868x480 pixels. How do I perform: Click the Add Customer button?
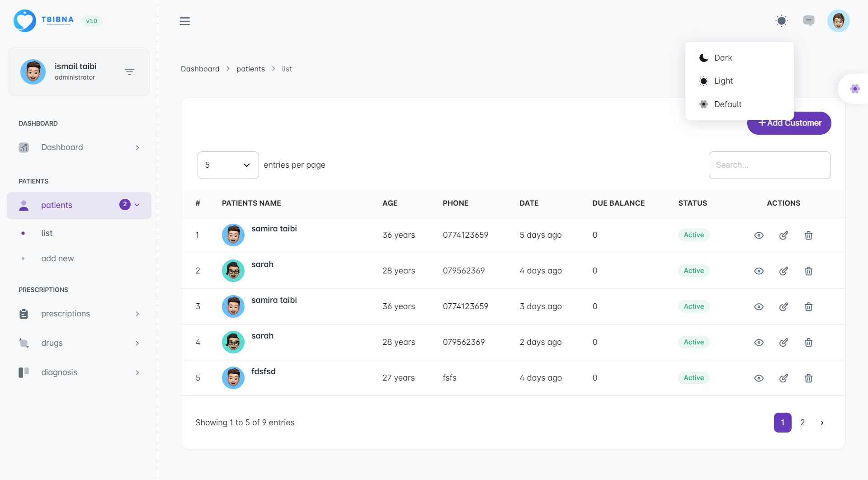coord(789,123)
